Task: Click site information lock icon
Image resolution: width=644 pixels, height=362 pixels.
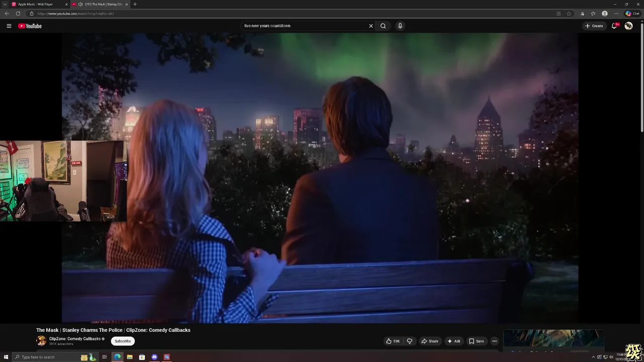Action: 32,14
